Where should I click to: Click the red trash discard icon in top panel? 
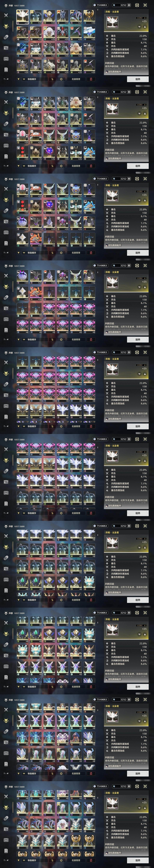pos(91,79)
